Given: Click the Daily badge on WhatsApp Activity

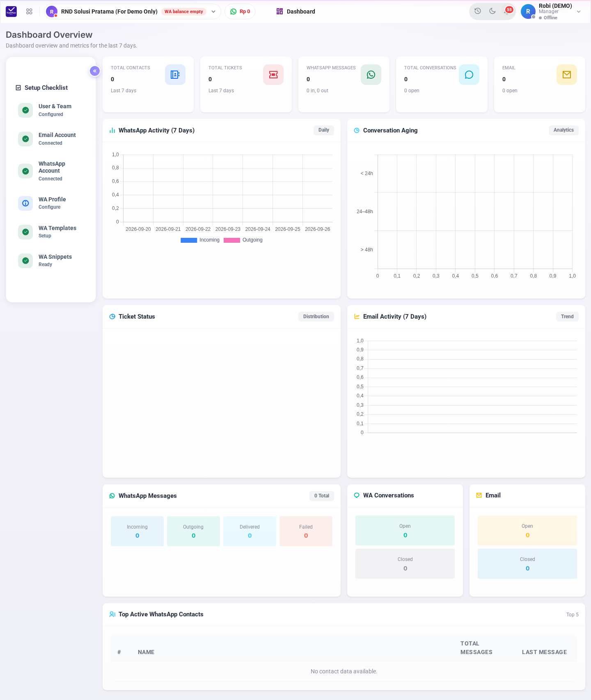Looking at the screenshot, I should 324,130.
